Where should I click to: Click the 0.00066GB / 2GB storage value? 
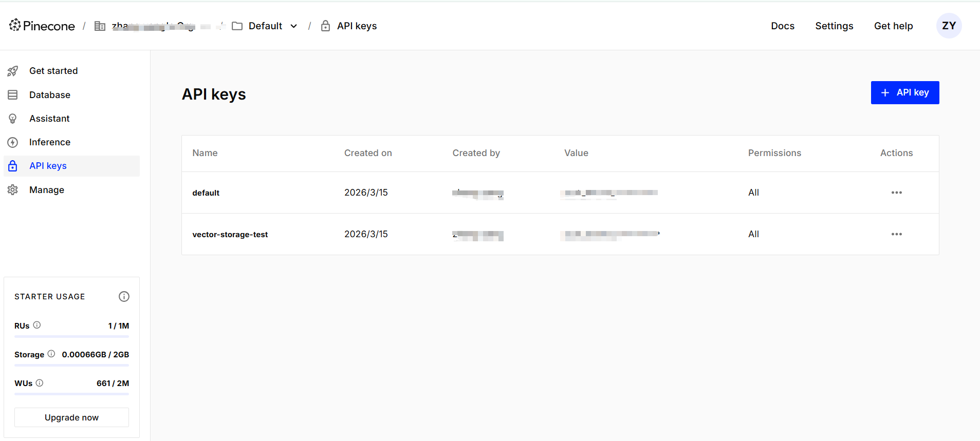[96, 355]
